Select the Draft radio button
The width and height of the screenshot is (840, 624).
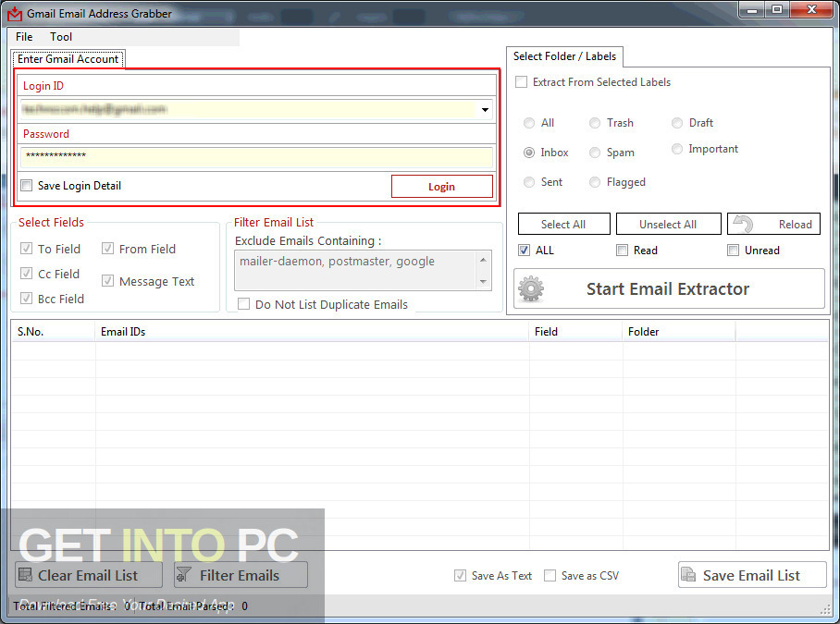tap(677, 123)
